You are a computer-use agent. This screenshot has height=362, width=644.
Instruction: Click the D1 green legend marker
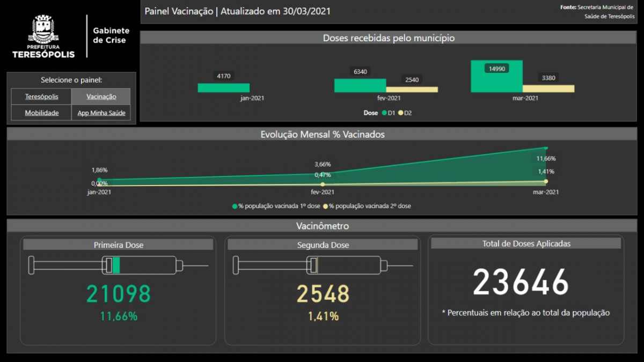(384, 113)
